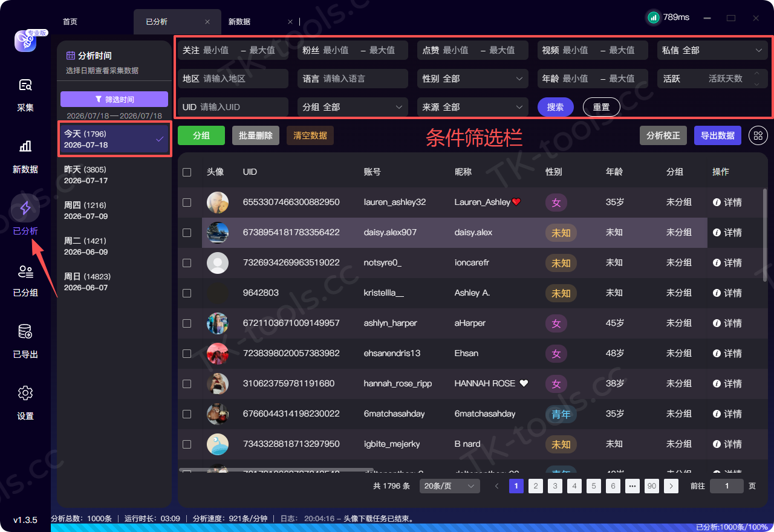Check the row for daisy.alex907

187,233
